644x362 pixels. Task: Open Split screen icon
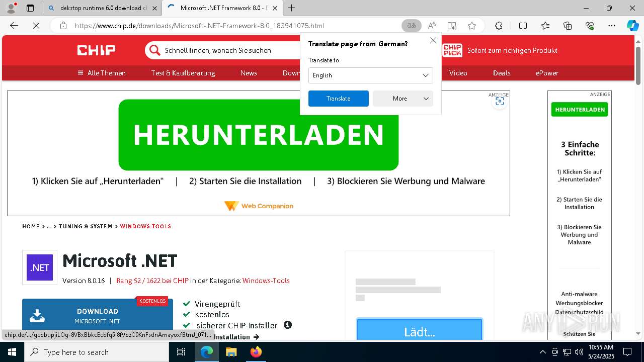pos(523,26)
